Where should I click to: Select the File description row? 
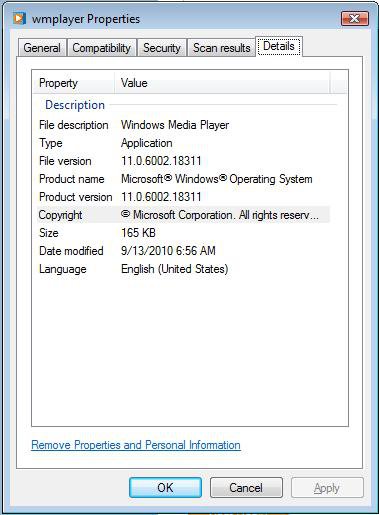pyautogui.click(x=183, y=125)
